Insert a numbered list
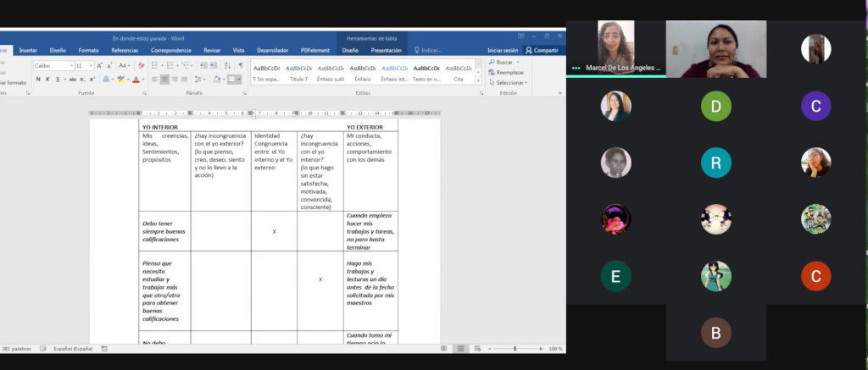868x370 pixels. 170,65
